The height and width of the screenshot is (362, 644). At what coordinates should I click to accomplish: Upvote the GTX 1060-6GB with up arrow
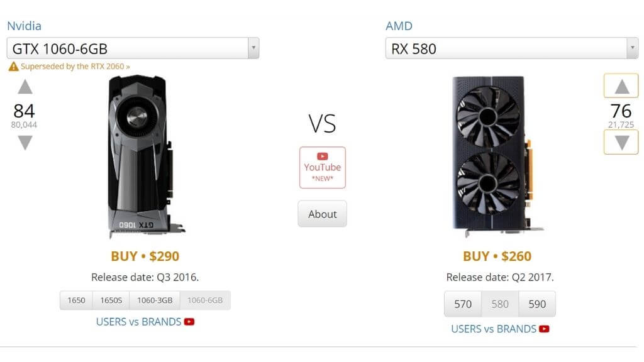[x=25, y=87]
